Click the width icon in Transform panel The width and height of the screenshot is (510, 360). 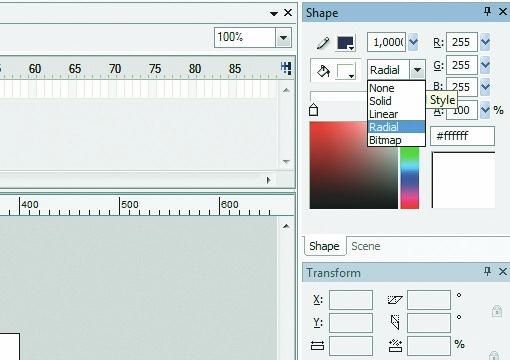click(x=317, y=346)
